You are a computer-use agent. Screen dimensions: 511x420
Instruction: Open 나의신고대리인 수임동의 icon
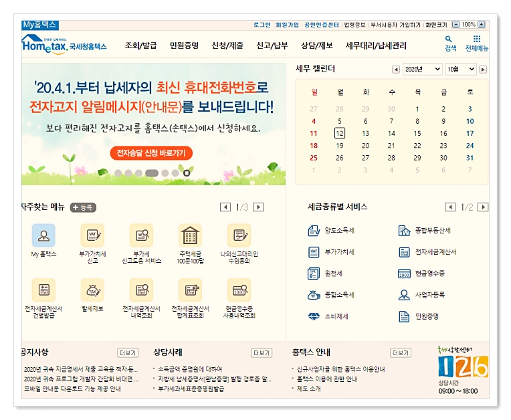point(239,235)
